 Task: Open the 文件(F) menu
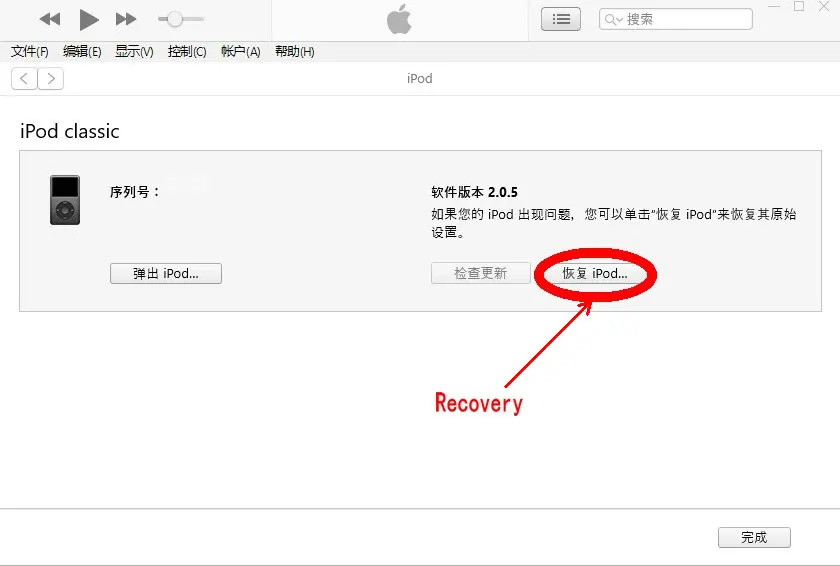[29, 51]
